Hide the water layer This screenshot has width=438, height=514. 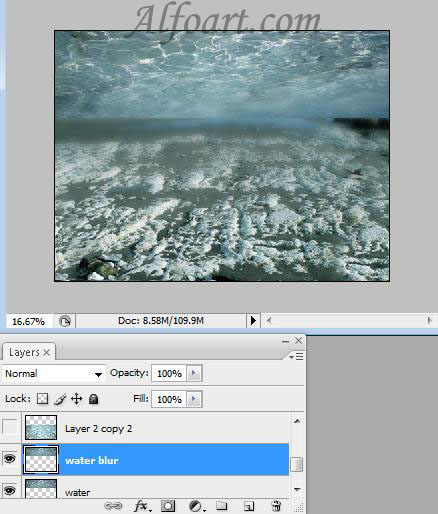click(x=9, y=490)
